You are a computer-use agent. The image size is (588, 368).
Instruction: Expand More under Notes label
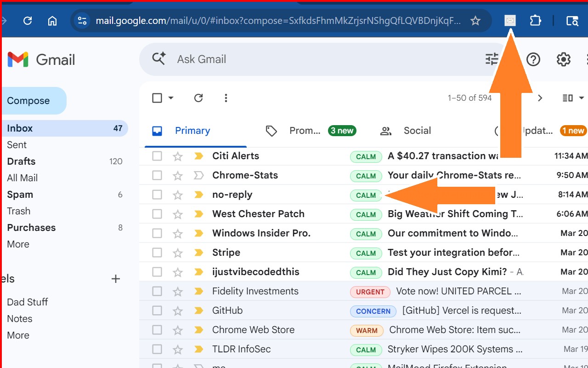18,335
